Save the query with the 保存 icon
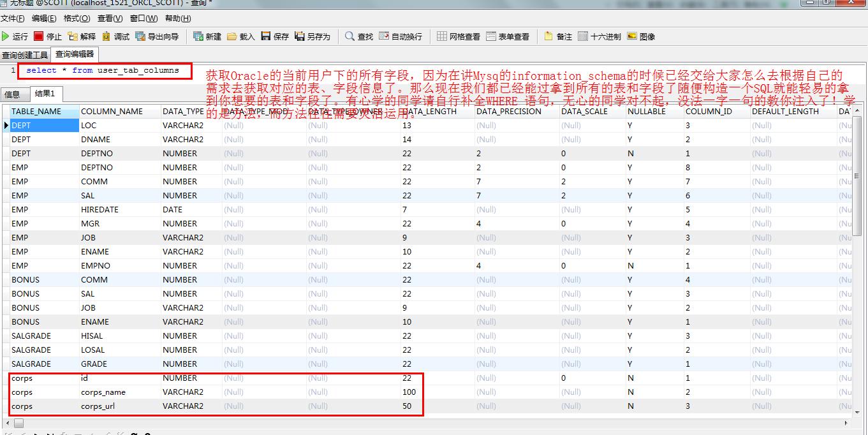The image size is (868, 435). pyautogui.click(x=275, y=36)
